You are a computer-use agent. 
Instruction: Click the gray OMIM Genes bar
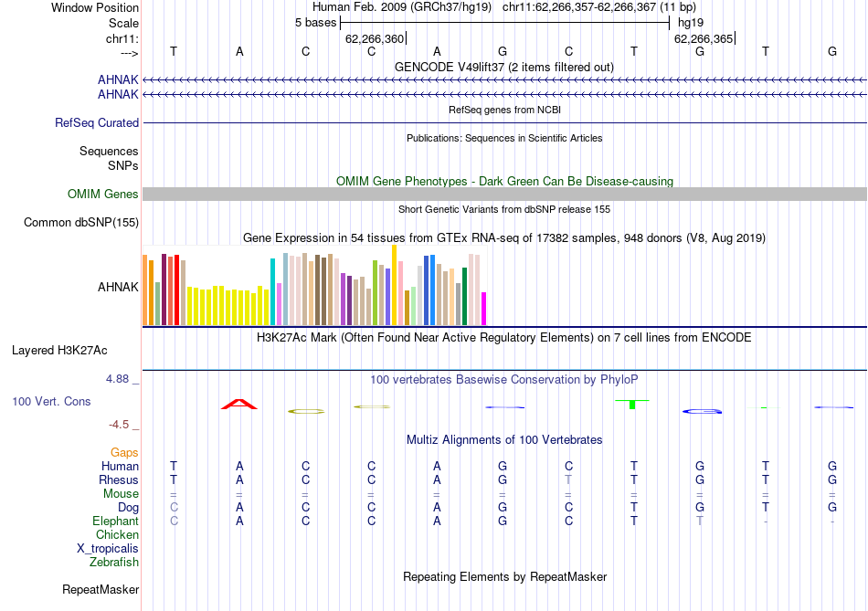point(504,194)
